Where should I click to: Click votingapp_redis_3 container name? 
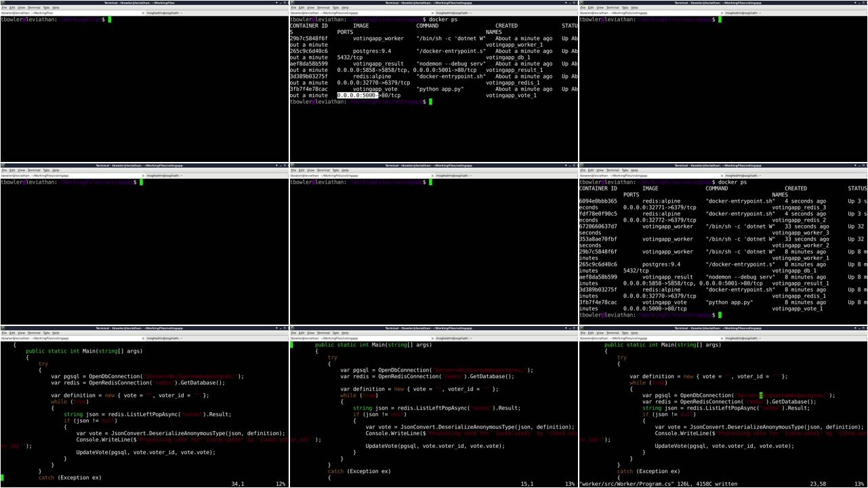(799, 207)
